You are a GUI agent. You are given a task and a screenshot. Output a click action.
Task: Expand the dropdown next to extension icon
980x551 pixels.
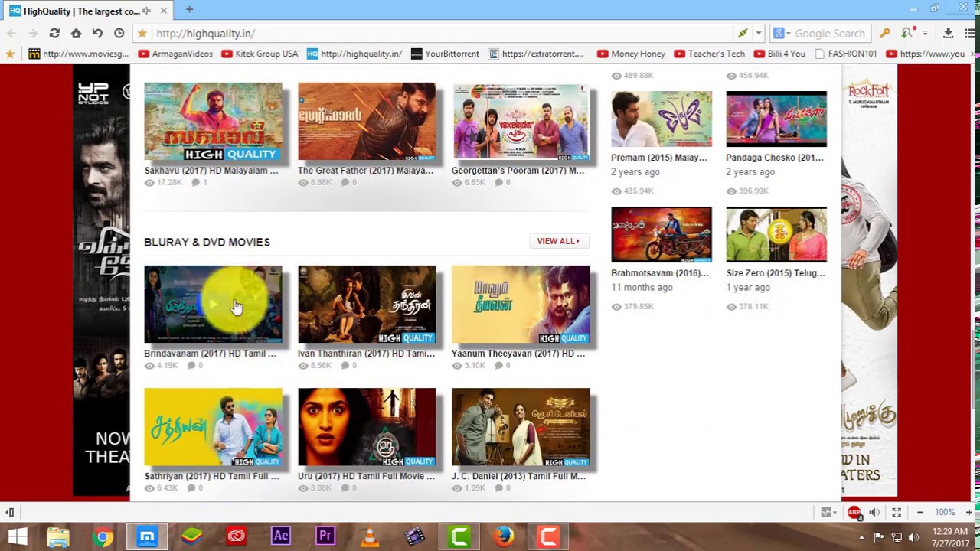tap(924, 34)
